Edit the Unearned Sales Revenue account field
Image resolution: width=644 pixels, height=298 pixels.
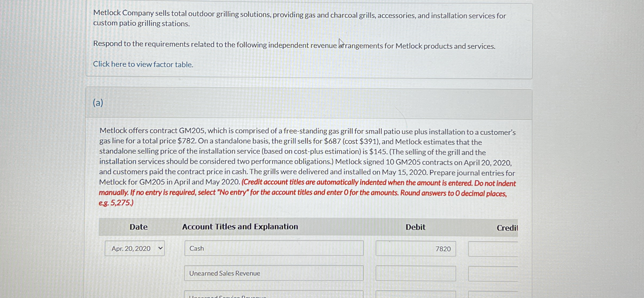click(274, 273)
